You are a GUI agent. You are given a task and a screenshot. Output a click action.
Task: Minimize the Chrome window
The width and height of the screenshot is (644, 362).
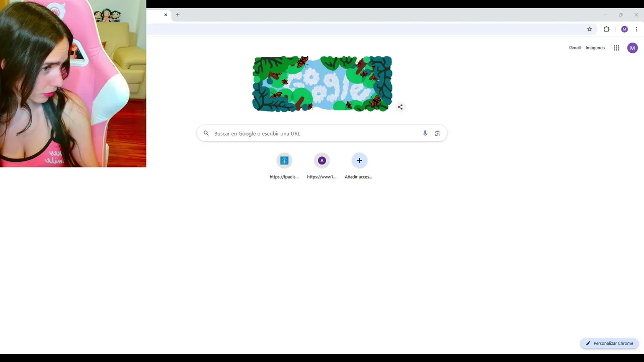[605, 15]
